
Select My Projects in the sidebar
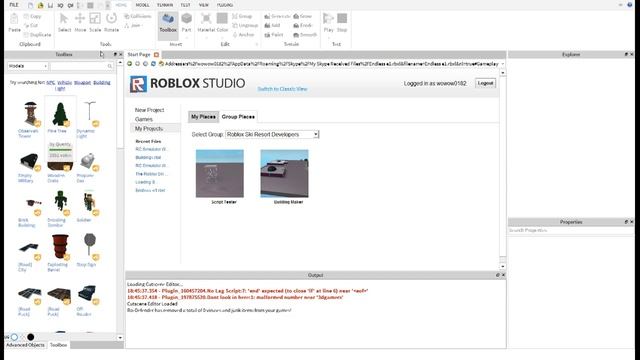(x=155, y=129)
